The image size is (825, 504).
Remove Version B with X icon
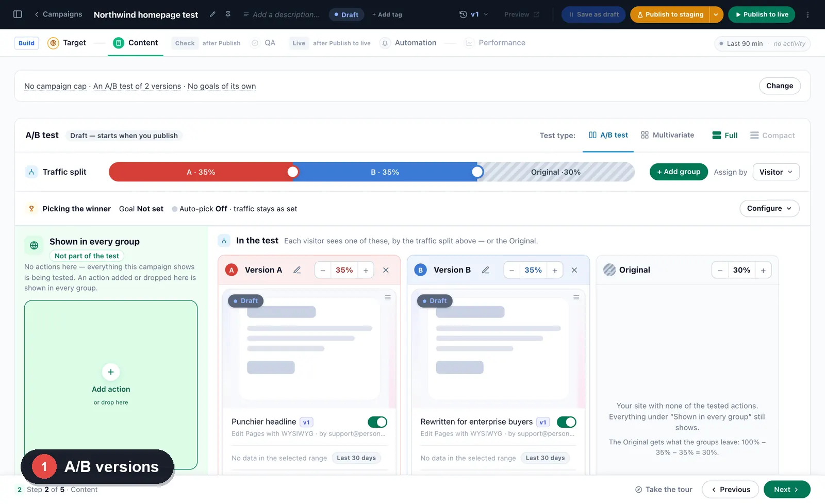pos(574,270)
